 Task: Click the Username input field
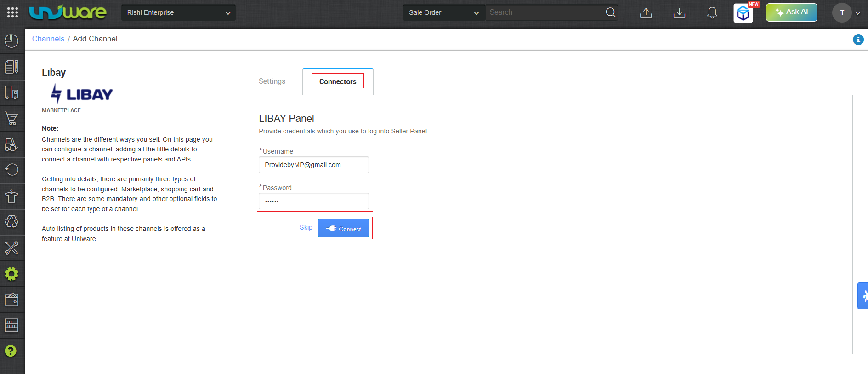[x=314, y=165]
